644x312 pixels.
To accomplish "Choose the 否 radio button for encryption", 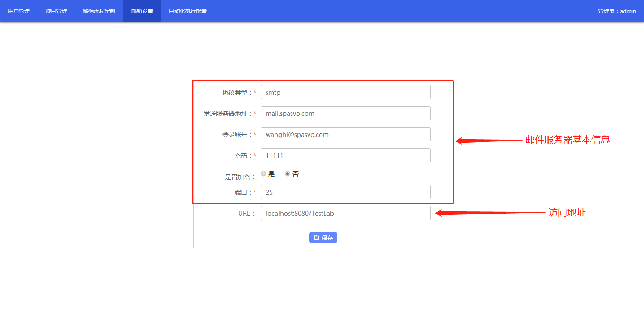I will [x=288, y=174].
